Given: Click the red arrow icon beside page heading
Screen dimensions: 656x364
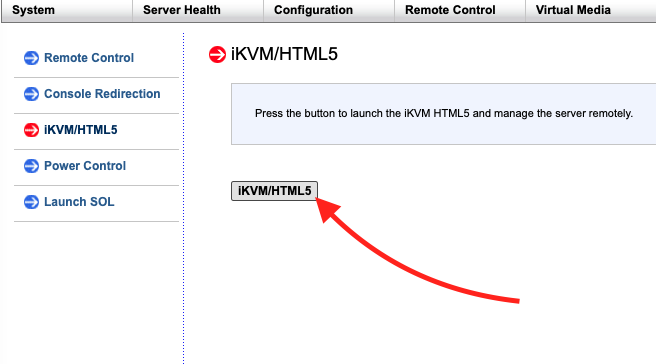Looking at the screenshot, I should tap(217, 54).
